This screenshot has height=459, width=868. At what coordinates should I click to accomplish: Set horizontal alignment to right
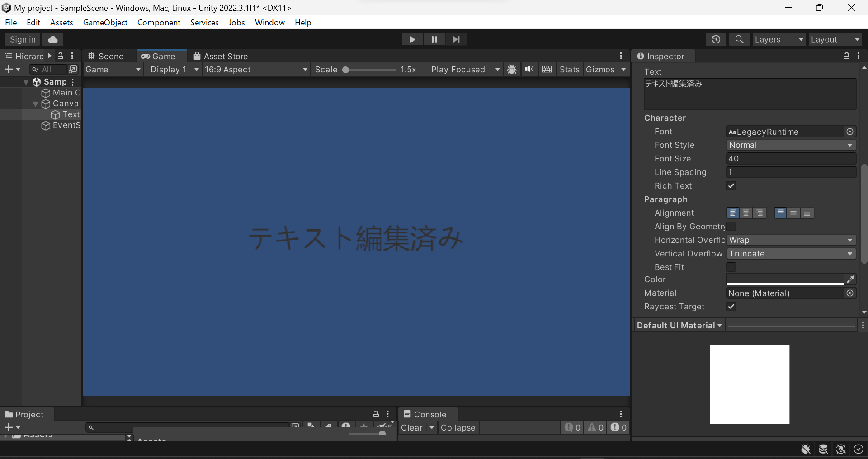tap(759, 213)
